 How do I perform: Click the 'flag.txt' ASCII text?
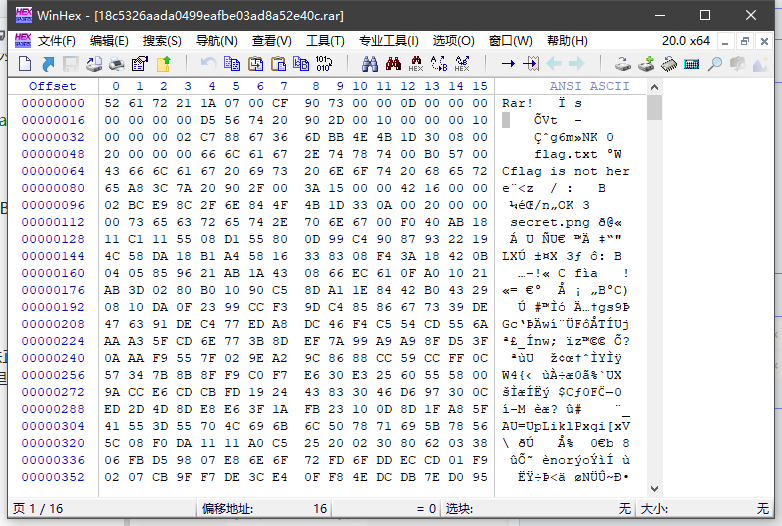click(566, 154)
